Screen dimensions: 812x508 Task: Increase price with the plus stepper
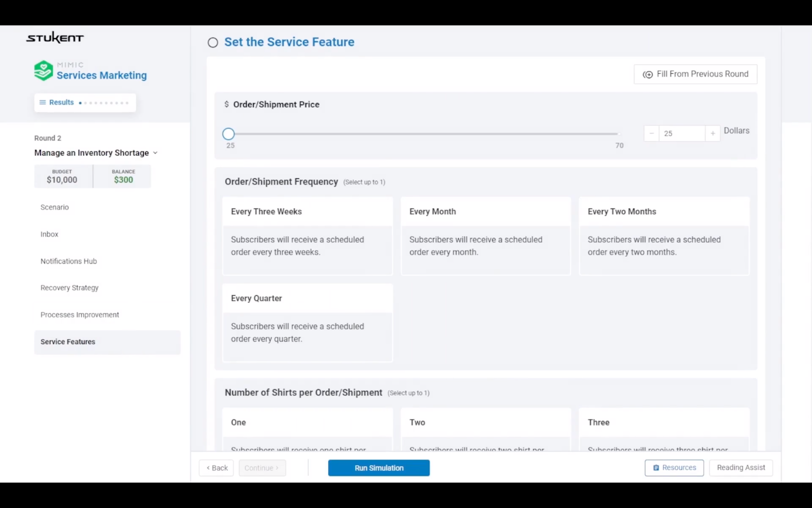point(713,134)
